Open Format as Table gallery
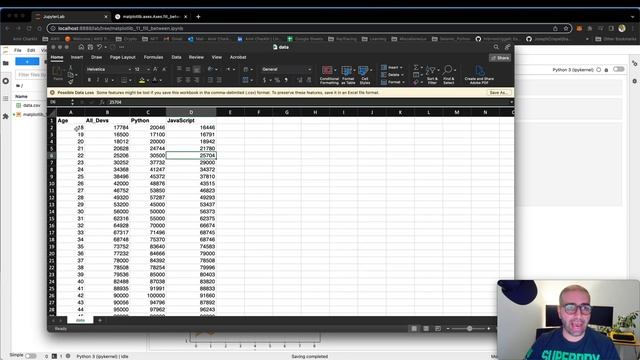Viewport: 640px width, 360px height. 348,75
